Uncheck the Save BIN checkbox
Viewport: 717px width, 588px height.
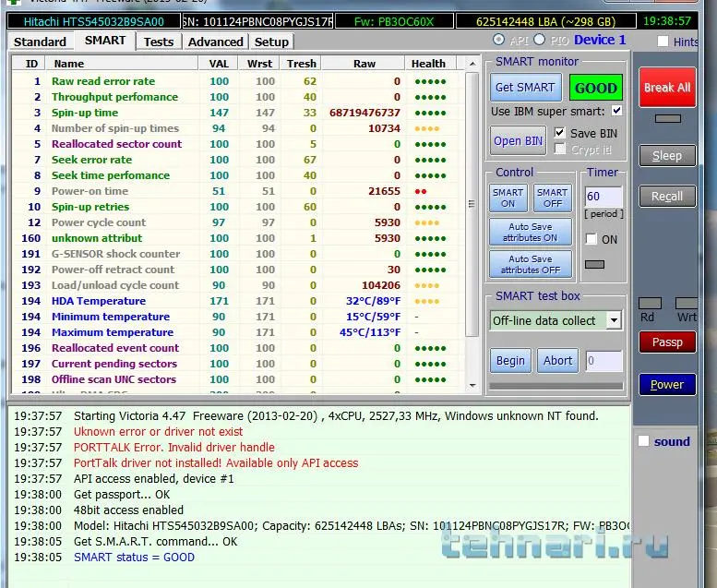[x=560, y=133]
